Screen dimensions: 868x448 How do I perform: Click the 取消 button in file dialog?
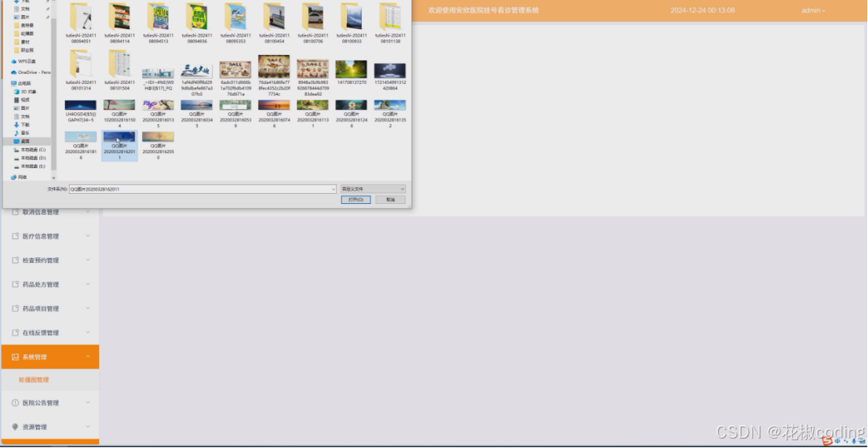[391, 199]
